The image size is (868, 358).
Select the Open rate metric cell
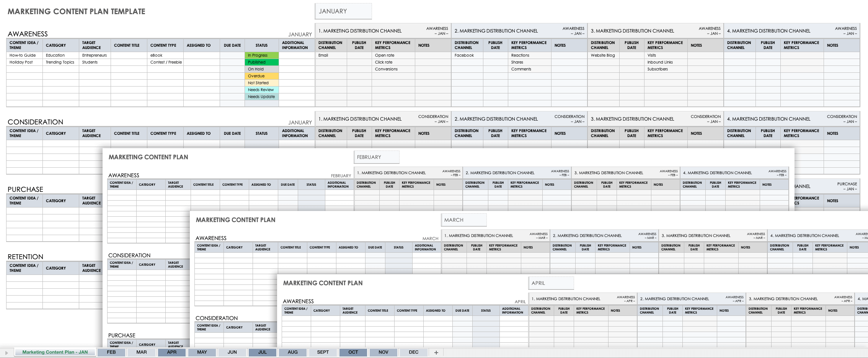tap(393, 56)
